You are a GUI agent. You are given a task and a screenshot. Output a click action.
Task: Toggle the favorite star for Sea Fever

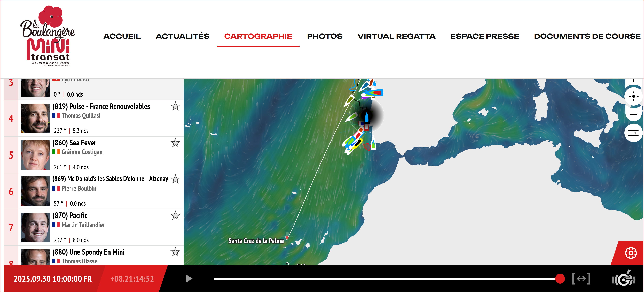pyautogui.click(x=175, y=143)
